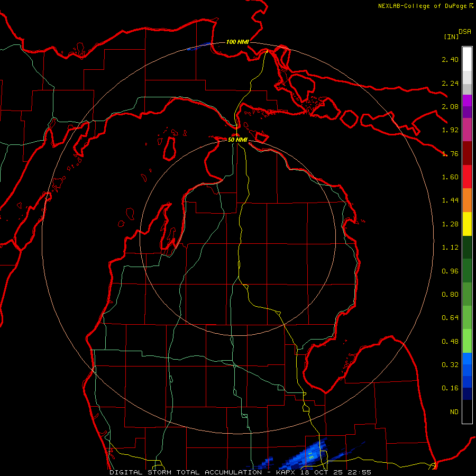476x476 pixels.
Task: Click the 0.64 legend value
Action: pyautogui.click(x=450, y=318)
